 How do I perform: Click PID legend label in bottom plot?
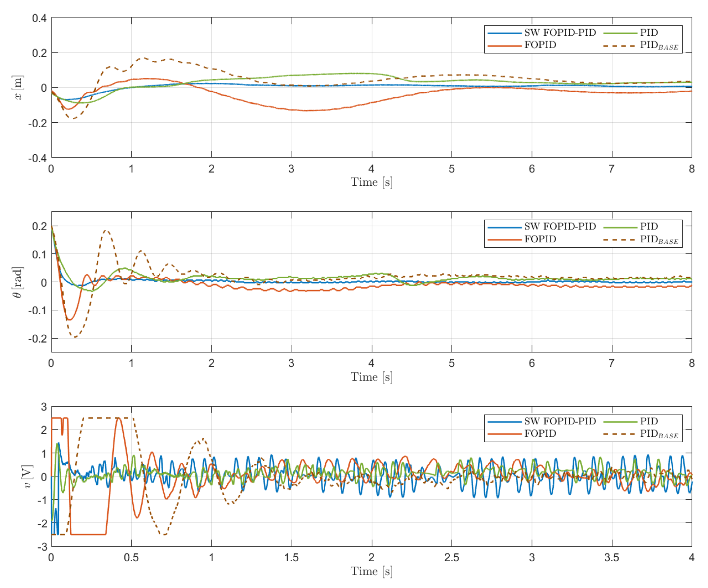coord(649,421)
